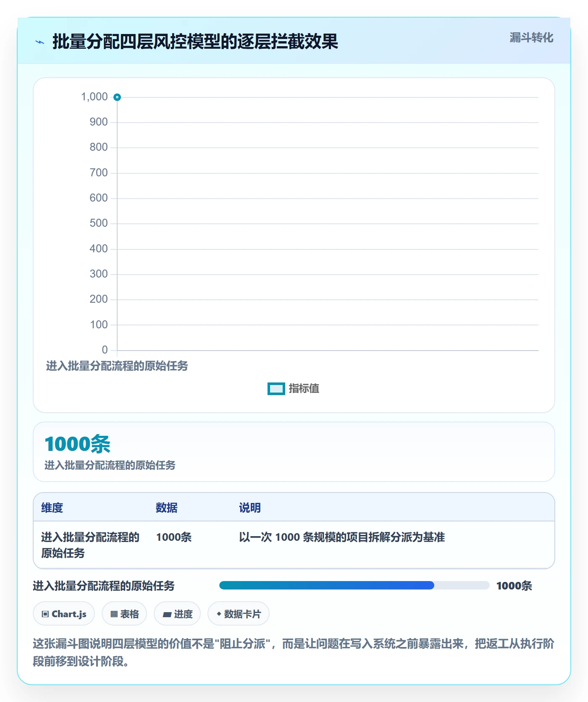Click the progress bar for 进入批量分配流程的原始任务
This screenshot has width=588, height=702.
pyautogui.click(x=354, y=585)
